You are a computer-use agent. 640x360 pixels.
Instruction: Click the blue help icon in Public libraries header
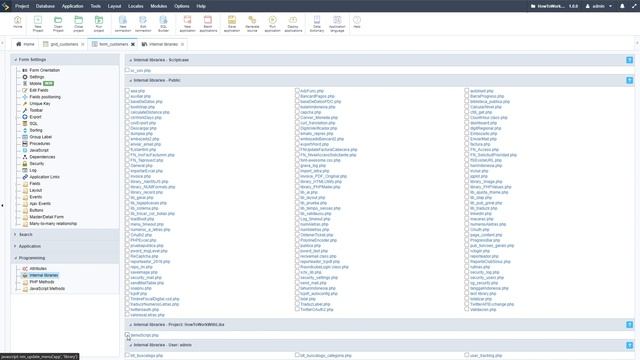pos(629,80)
